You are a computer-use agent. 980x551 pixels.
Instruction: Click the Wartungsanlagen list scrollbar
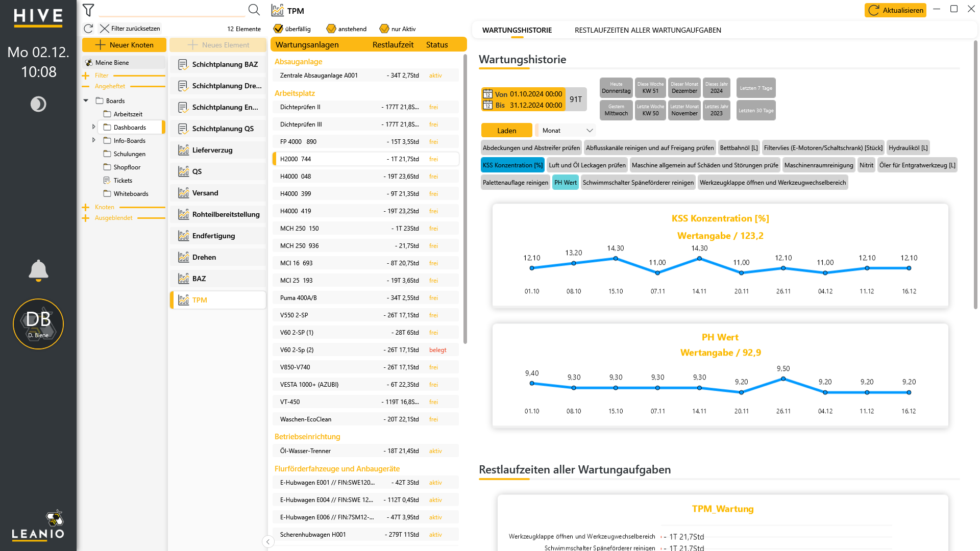point(465,199)
